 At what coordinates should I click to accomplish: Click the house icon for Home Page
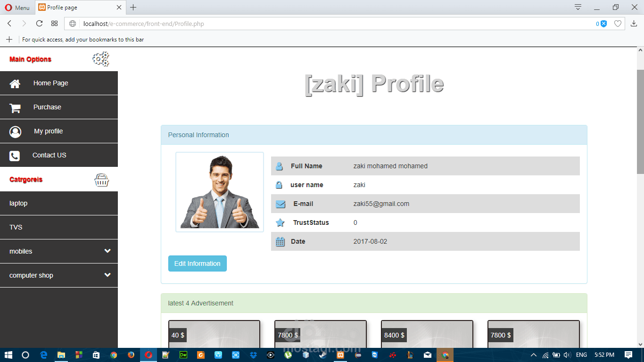click(x=15, y=83)
